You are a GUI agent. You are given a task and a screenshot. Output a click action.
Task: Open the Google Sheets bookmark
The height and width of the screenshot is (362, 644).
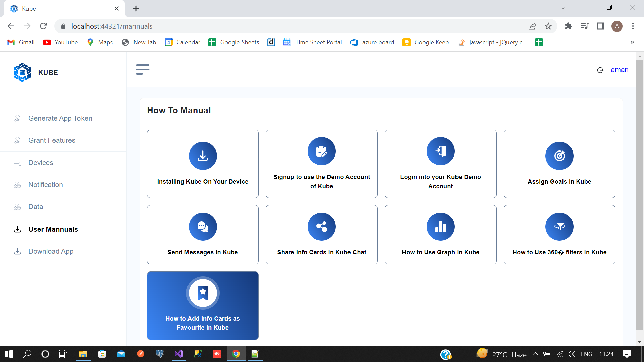tap(233, 42)
